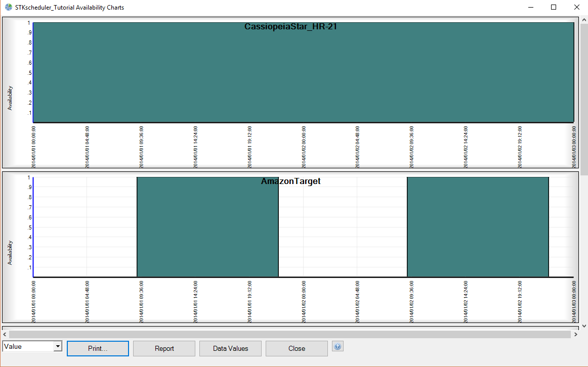Click the 2014/01/02 00:00:00 axis label
Viewport: 588px width, 367px height.
(304, 147)
